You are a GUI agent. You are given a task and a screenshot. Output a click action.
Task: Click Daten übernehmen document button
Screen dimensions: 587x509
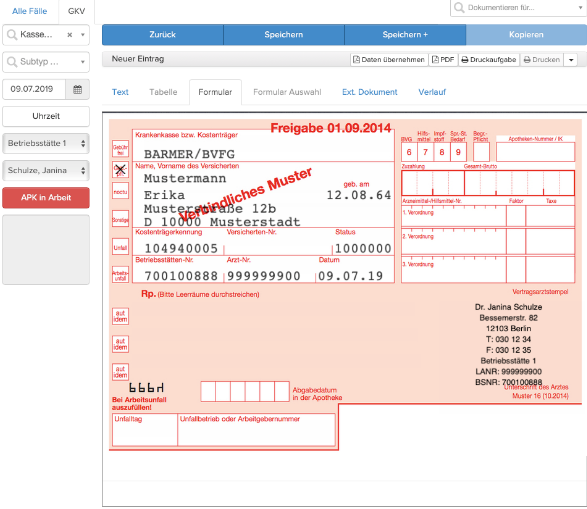point(389,60)
